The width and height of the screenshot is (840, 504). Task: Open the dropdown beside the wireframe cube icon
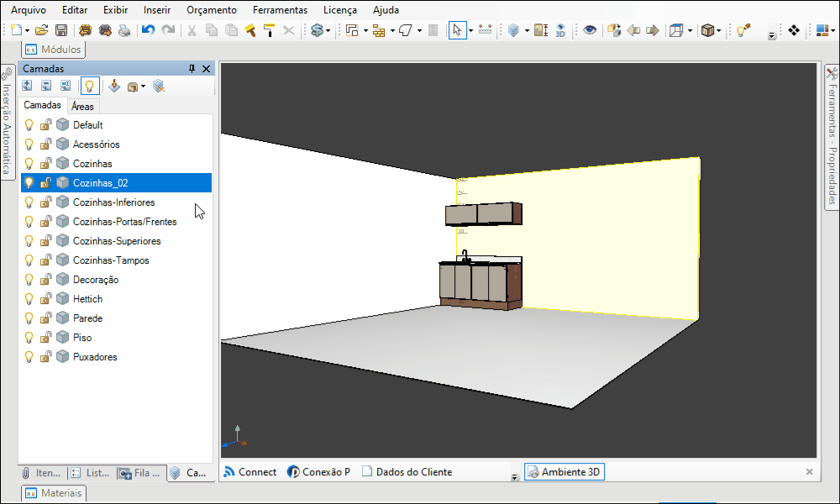(x=690, y=30)
